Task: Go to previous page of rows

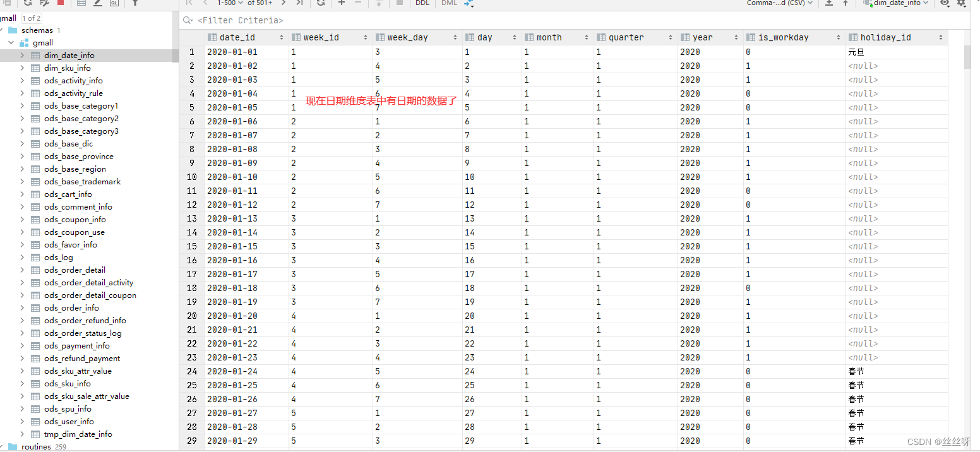Action: (x=205, y=3)
